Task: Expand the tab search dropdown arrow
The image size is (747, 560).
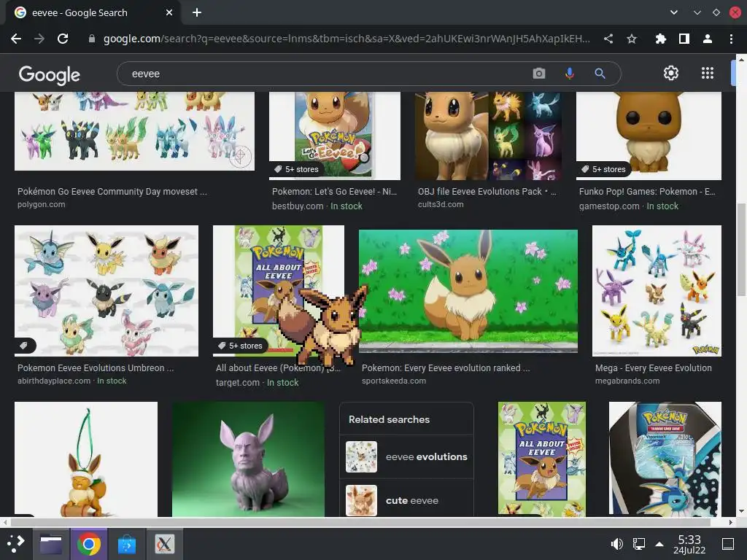Action: click(673, 12)
